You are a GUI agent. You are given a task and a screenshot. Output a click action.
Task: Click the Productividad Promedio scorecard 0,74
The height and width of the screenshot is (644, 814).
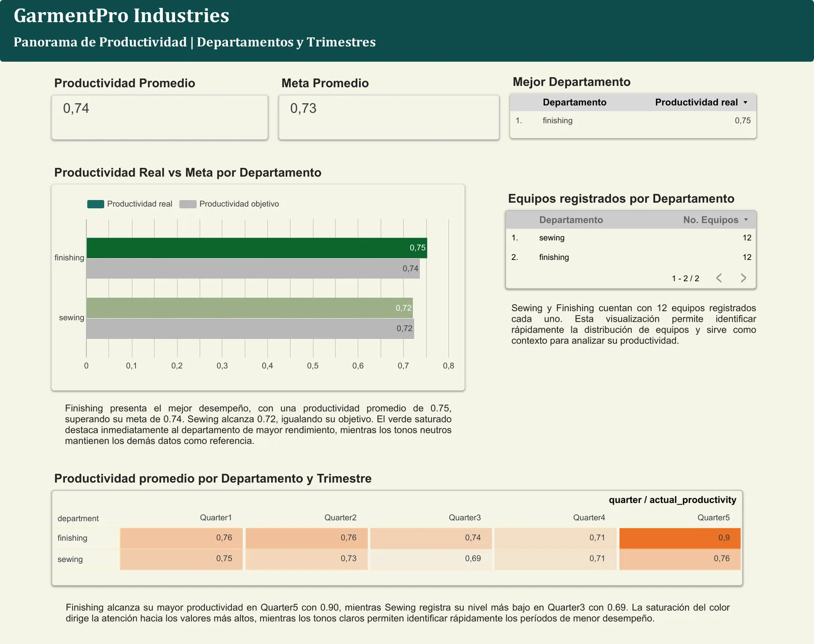click(160, 118)
